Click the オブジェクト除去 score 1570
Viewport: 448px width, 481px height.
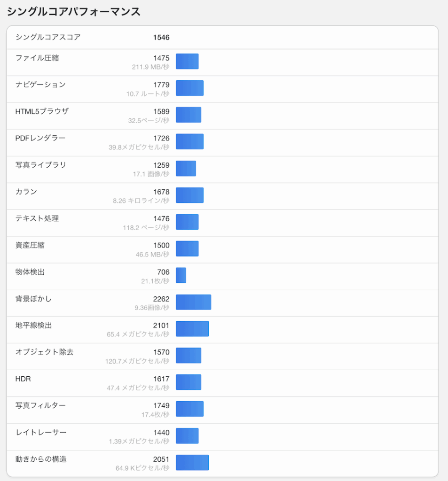click(x=161, y=352)
